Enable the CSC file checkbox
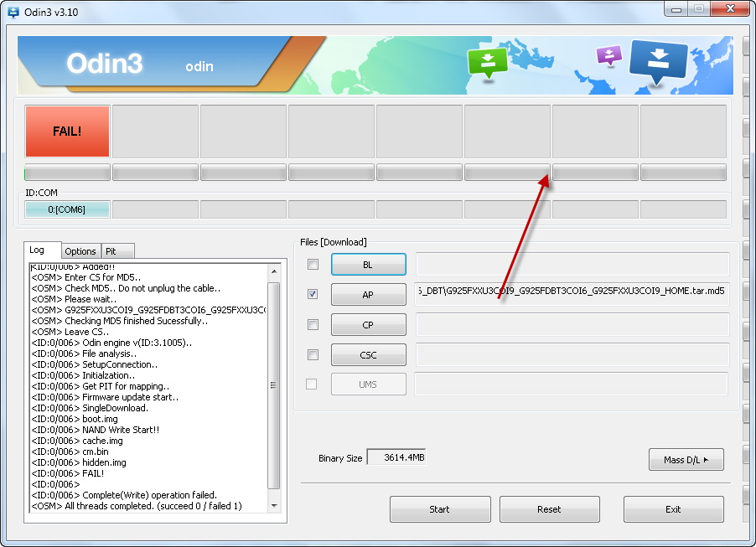The height and width of the screenshot is (547, 756). [x=313, y=354]
